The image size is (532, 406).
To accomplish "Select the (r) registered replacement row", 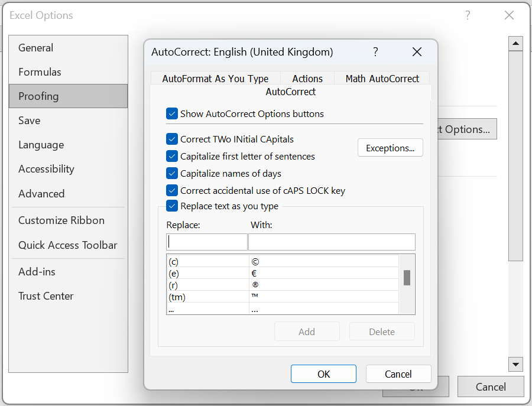I will pos(283,285).
